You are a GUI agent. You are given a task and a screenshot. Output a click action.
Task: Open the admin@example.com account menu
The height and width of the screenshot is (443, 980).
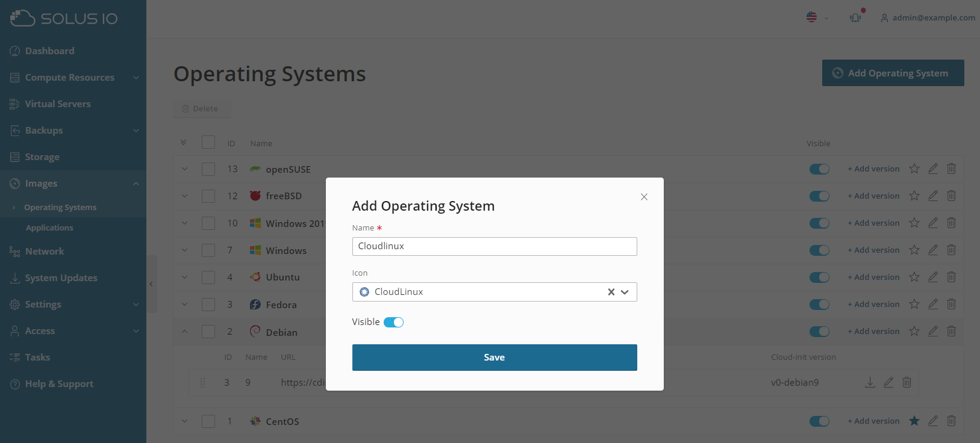[928, 17]
